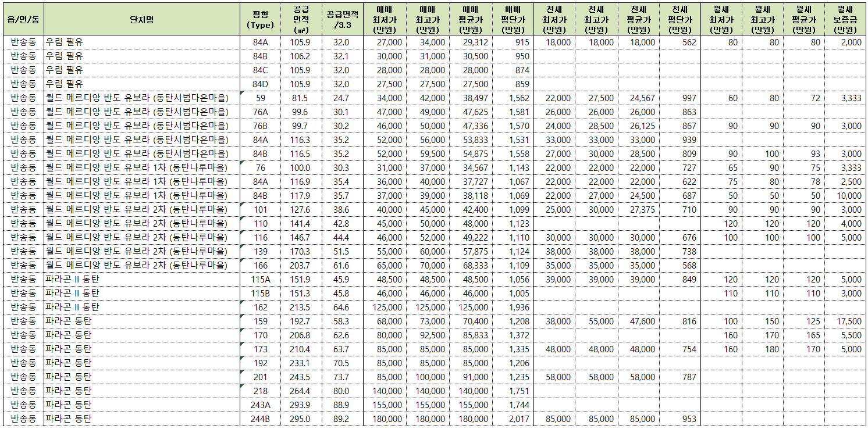Click the cell showing 38,497
The height and width of the screenshot is (429, 868).
[470, 98]
